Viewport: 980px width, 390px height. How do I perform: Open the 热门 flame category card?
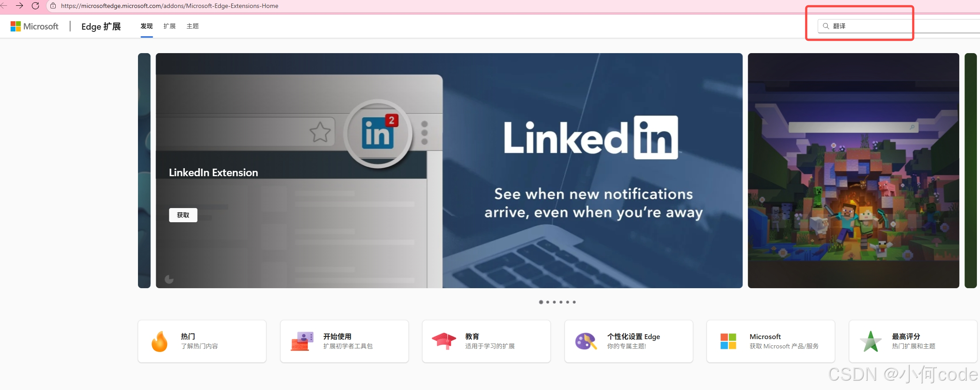pyautogui.click(x=202, y=341)
